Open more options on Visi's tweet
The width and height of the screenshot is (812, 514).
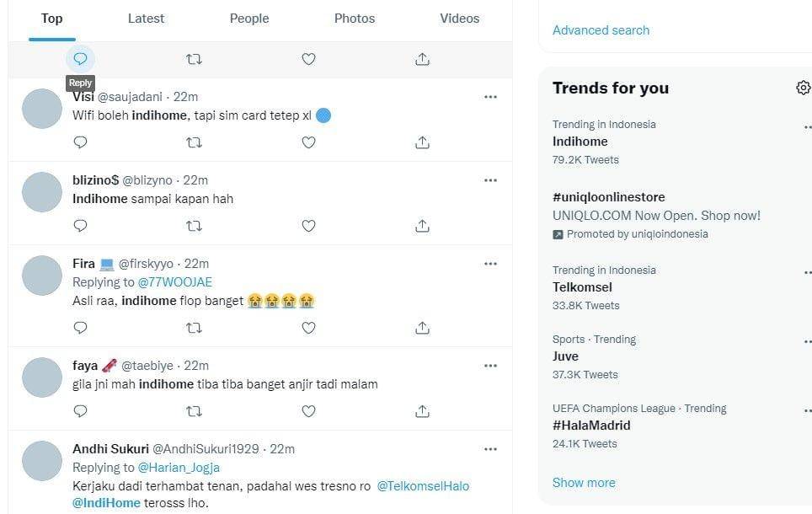[490, 97]
